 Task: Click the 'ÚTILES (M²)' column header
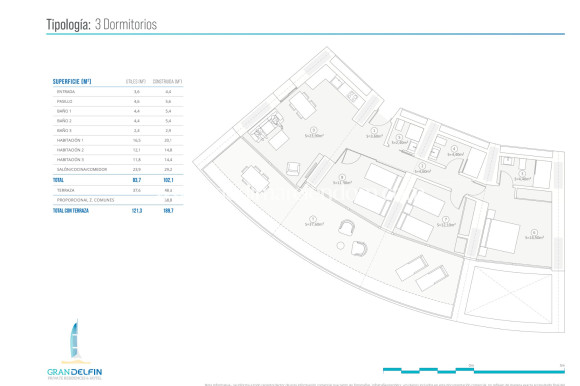[136, 81]
